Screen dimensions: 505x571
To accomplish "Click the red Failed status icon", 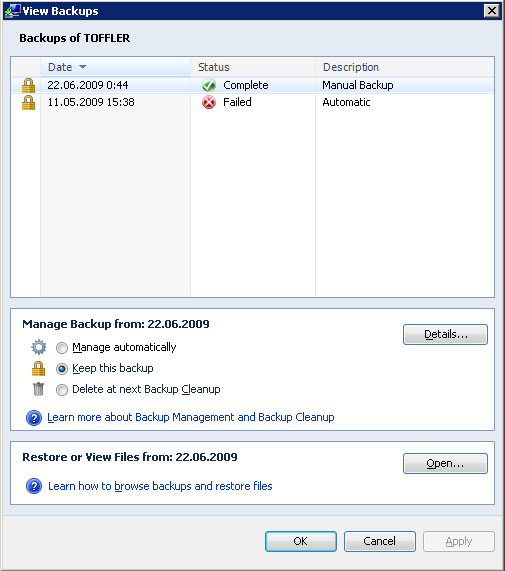I will (x=209, y=103).
